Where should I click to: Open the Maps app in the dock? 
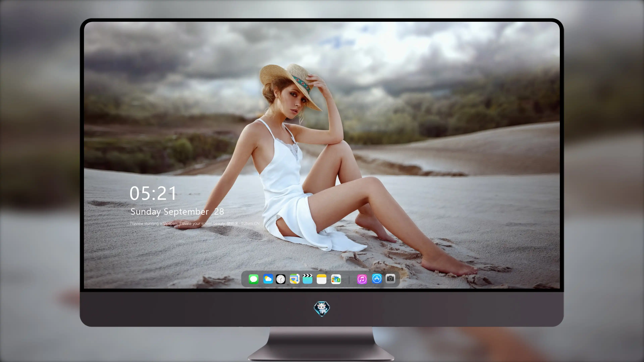tap(294, 279)
